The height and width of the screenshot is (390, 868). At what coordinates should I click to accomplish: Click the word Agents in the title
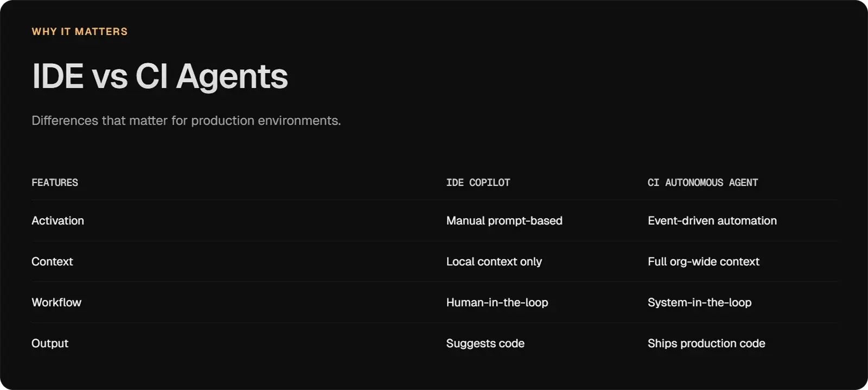(x=232, y=76)
